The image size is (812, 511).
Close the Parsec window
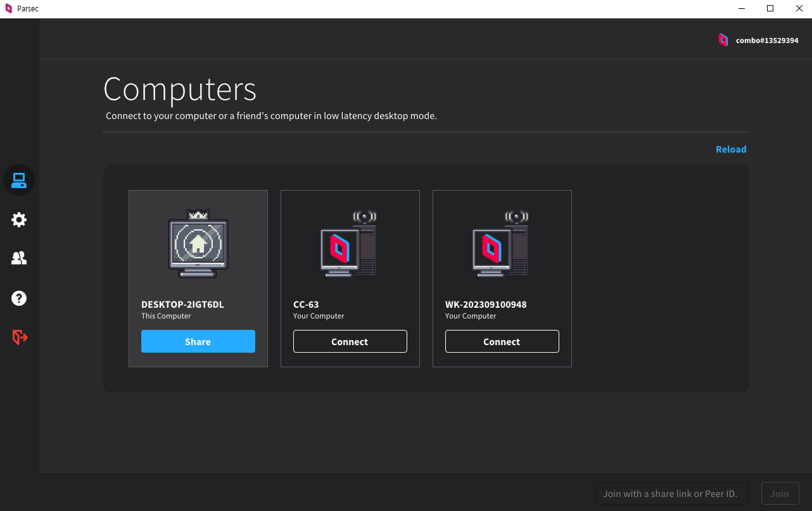pos(799,9)
